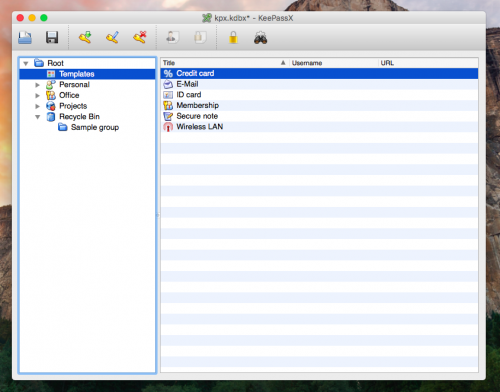Screen dimensions: 500x392
Task: Expand the Personal group
Action: [37, 85]
